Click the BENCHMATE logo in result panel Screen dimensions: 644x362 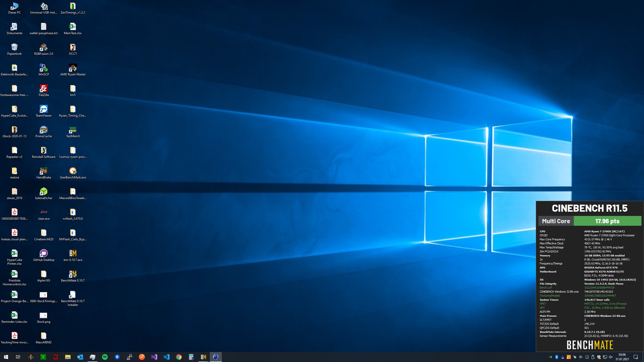pos(590,345)
